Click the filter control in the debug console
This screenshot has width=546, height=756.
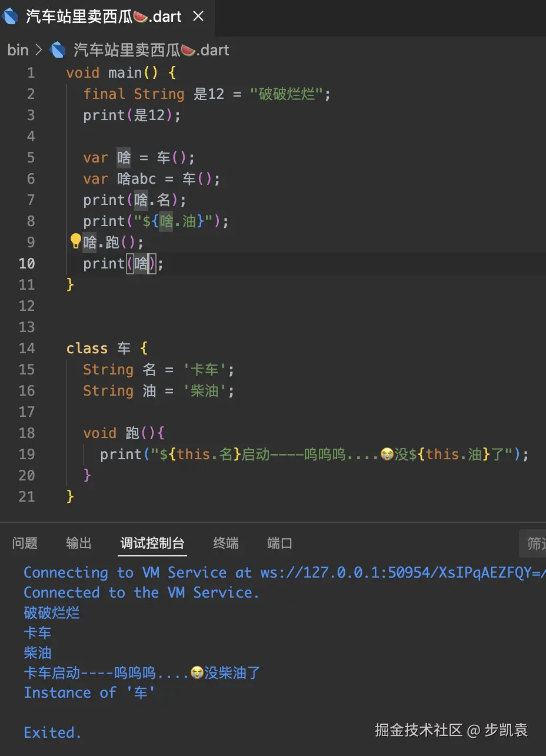(x=534, y=543)
